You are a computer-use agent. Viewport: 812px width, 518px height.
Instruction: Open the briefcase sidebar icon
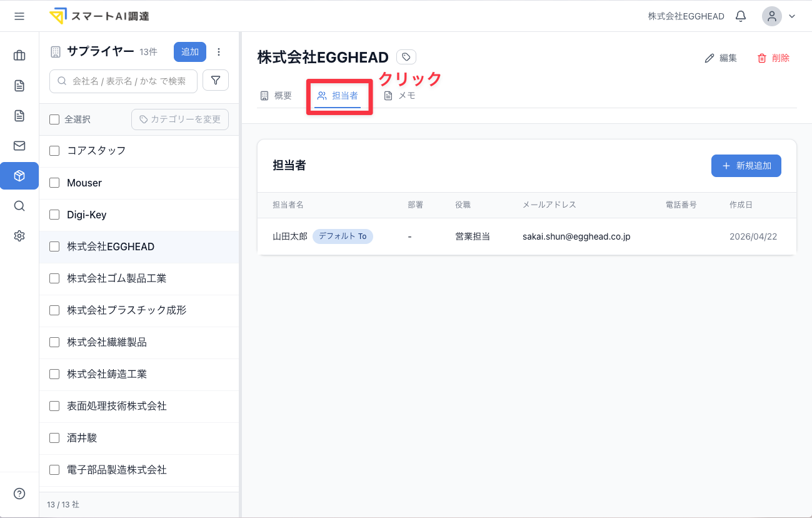click(19, 55)
